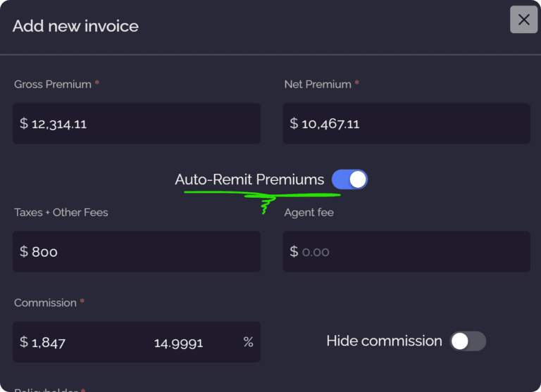Viewport: 541px width, 392px height.
Task: Turn off the Auto-Remit Premiums switch
Action: (x=349, y=179)
